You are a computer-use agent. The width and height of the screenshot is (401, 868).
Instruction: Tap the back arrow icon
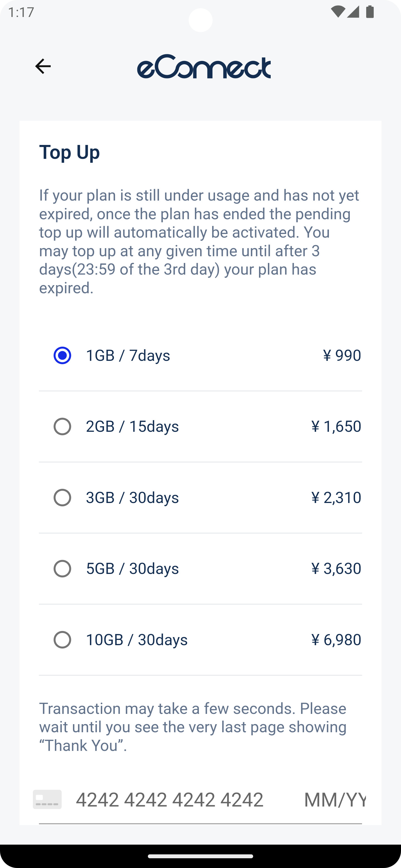[43, 66]
